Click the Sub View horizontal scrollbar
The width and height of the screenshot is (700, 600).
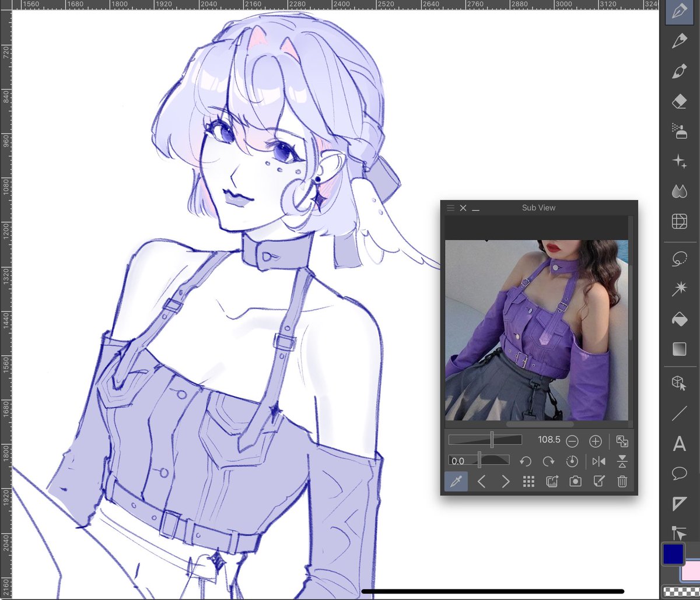pyautogui.click(x=540, y=424)
